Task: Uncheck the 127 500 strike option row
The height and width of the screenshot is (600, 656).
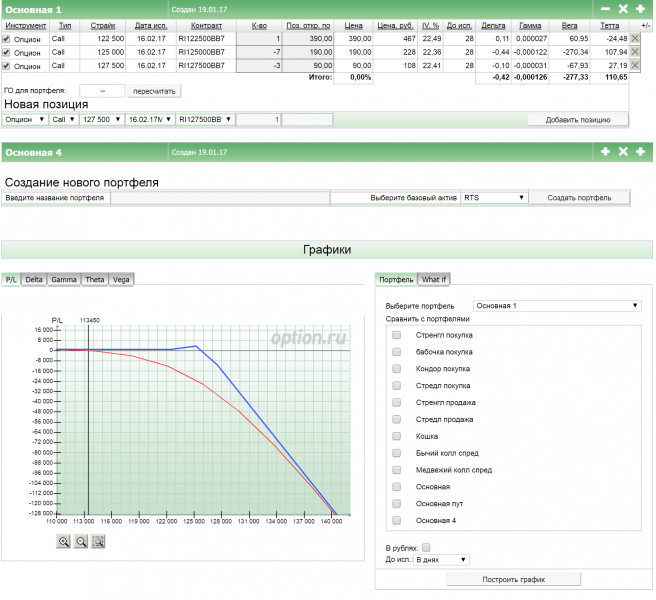Action: (x=6, y=66)
